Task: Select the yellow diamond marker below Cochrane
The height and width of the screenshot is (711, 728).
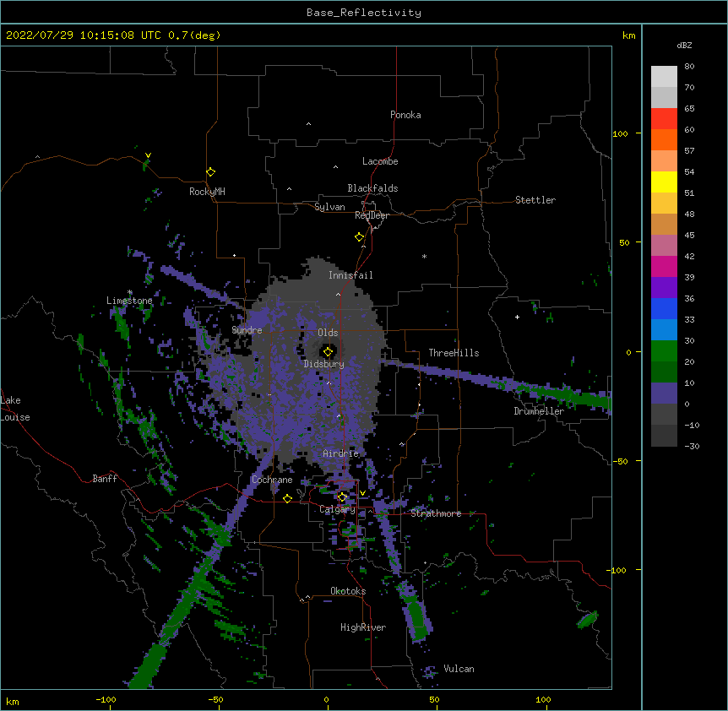Action: coord(287,498)
